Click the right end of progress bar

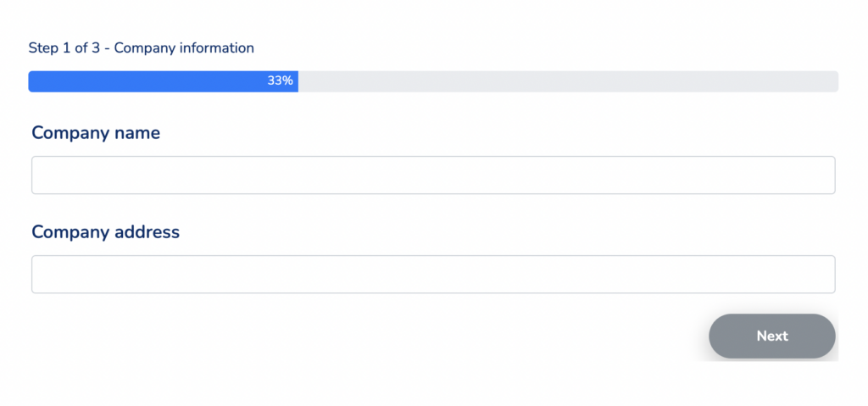tap(834, 81)
